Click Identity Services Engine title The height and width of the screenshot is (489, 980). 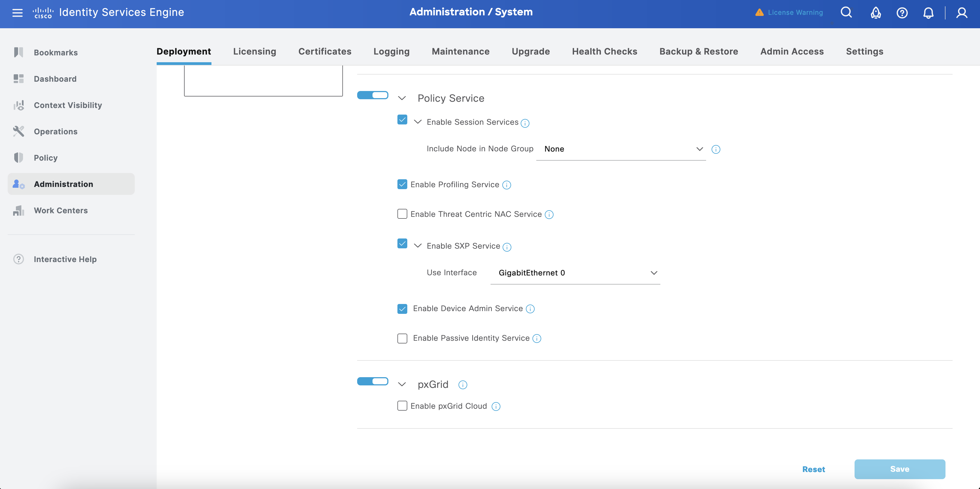pos(121,12)
